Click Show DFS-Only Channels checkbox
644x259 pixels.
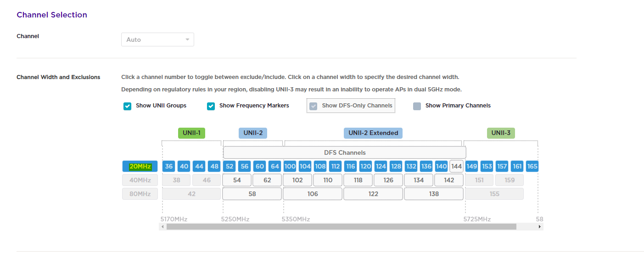(x=314, y=106)
